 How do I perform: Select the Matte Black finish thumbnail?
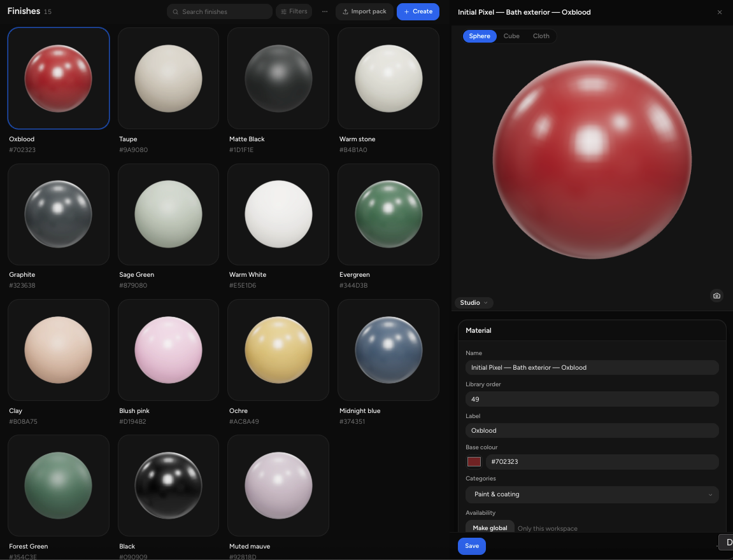[278, 78]
